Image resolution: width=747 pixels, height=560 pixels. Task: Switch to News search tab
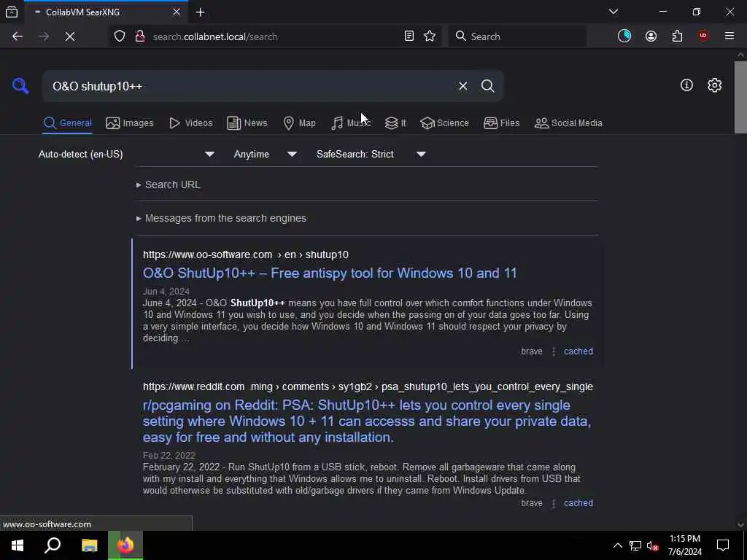point(247,122)
